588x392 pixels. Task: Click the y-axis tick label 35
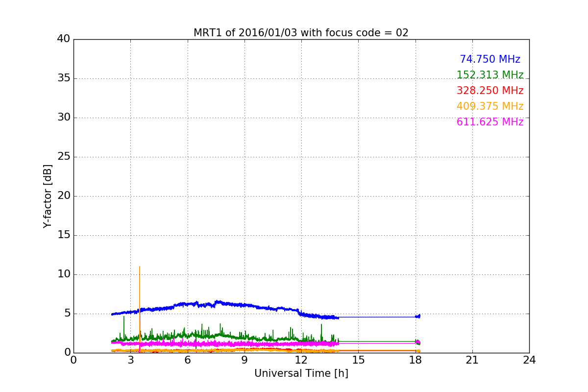pyautogui.click(x=64, y=78)
